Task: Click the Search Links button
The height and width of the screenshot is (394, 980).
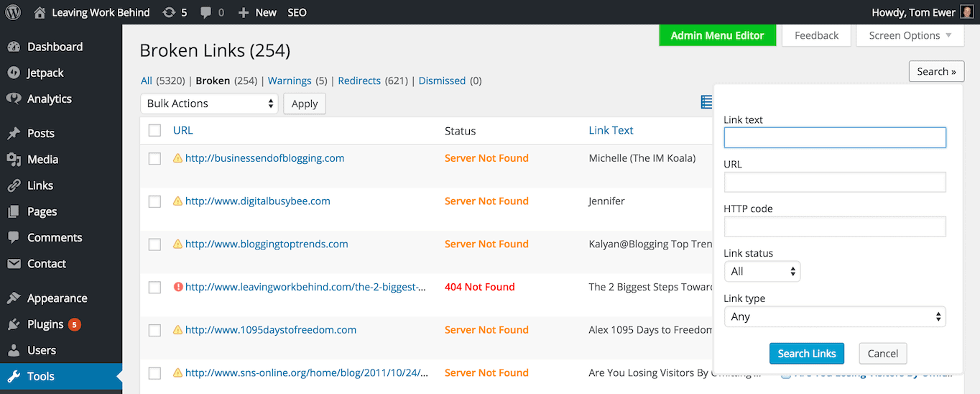Action: (x=807, y=353)
